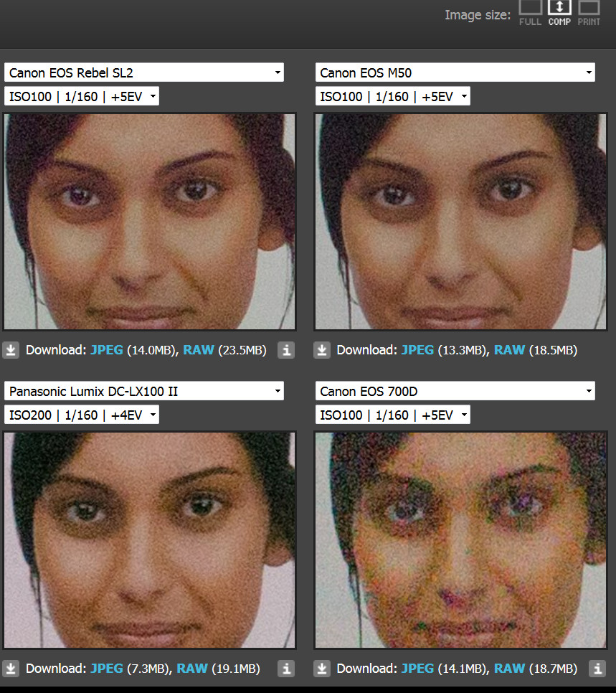Viewport: 616px width, 693px height.
Task: Download 19.1MB RAW of Lumix LX100 II
Action: coord(191,669)
